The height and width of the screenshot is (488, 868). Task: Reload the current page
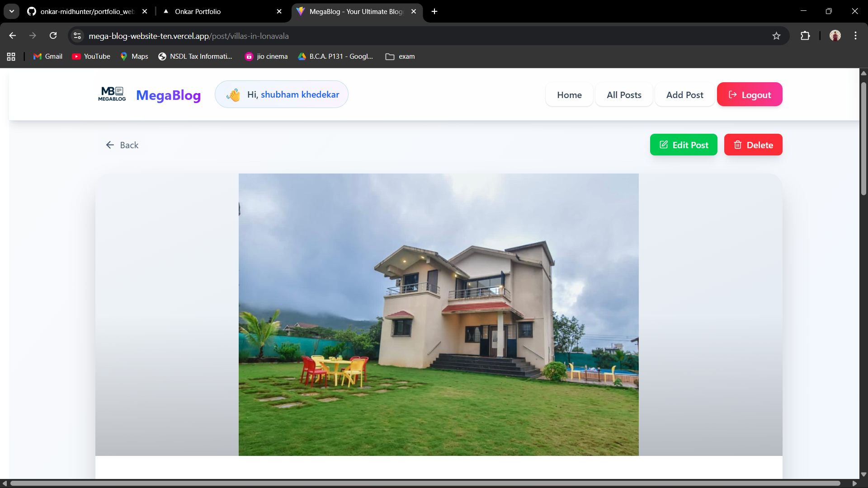53,36
